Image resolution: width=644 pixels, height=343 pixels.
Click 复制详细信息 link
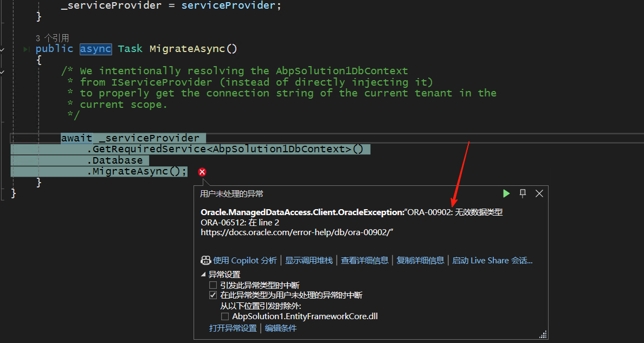point(420,261)
